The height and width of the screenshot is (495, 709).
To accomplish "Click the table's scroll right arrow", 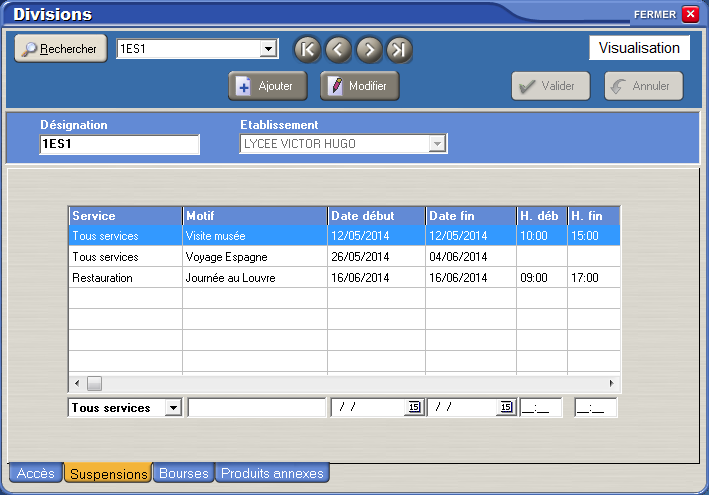I will (x=611, y=383).
